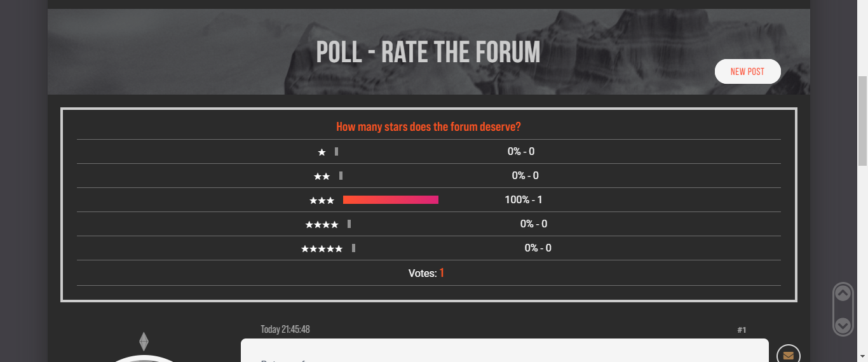Select the four-star rating icon
This screenshot has width=868, height=362.
(322, 224)
